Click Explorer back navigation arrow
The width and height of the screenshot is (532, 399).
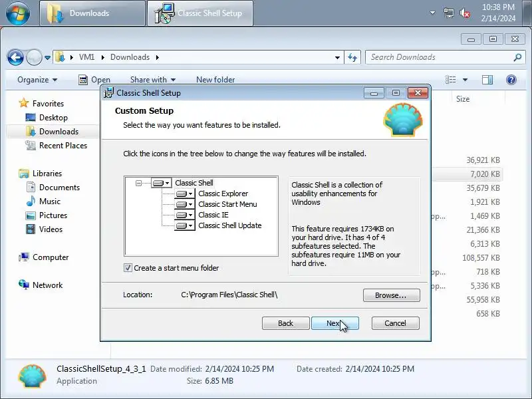point(15,57)
